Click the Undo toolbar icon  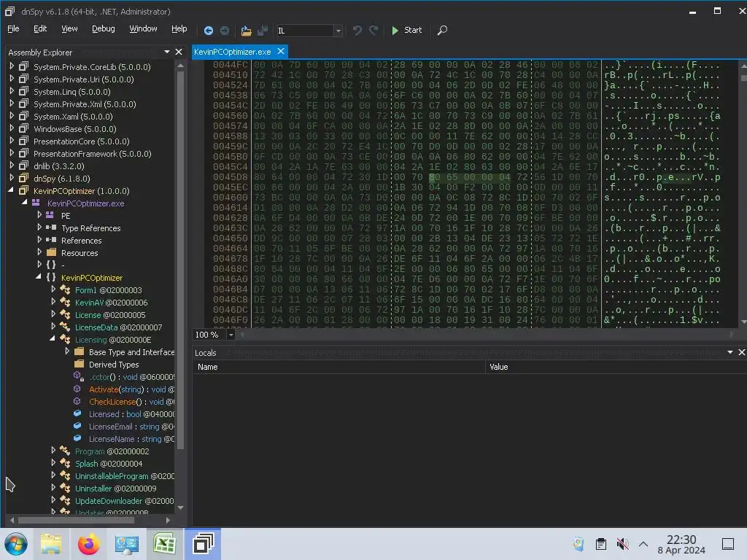point(357,31)
